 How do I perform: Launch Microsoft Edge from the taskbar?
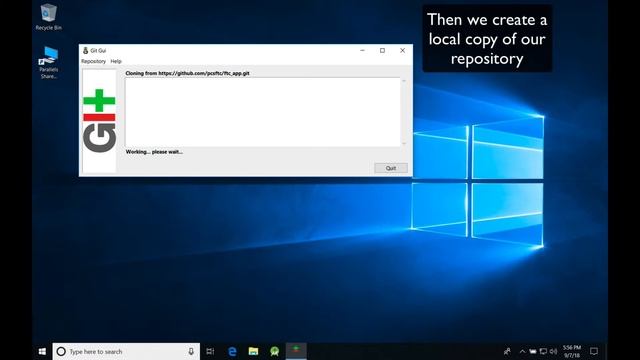(232, 351)
